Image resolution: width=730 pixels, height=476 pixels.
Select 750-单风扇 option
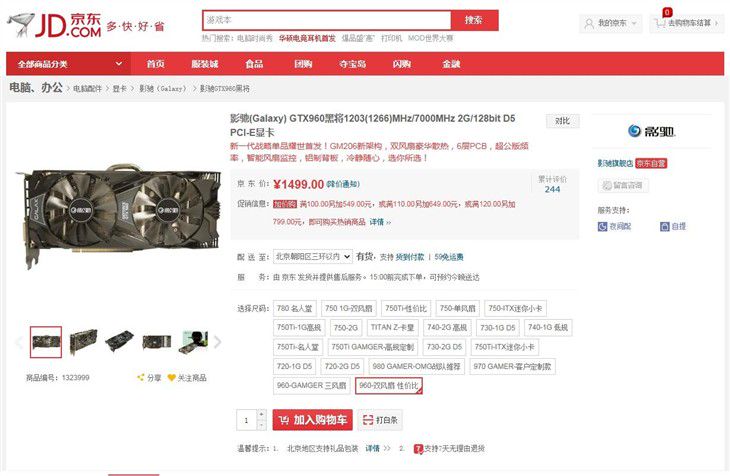point(458,308)
